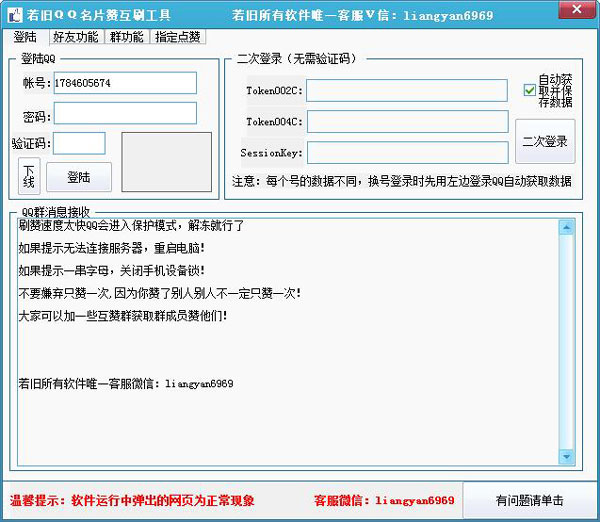The height and width of the screenshot is (522, 600).
Task: Click the red 客服微信 text at bottom
Action: pyautogui.click(x=384, y=500)
